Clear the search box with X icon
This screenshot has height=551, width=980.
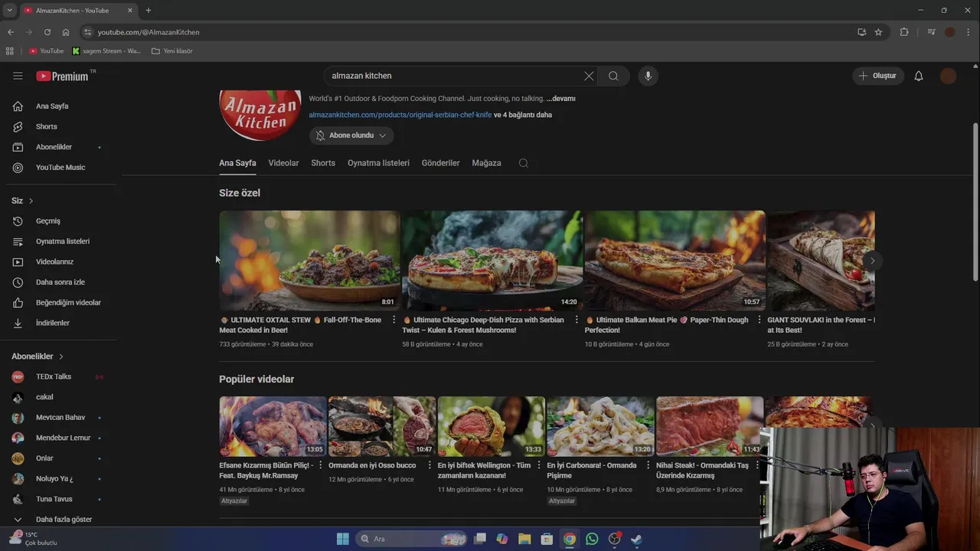589,76
